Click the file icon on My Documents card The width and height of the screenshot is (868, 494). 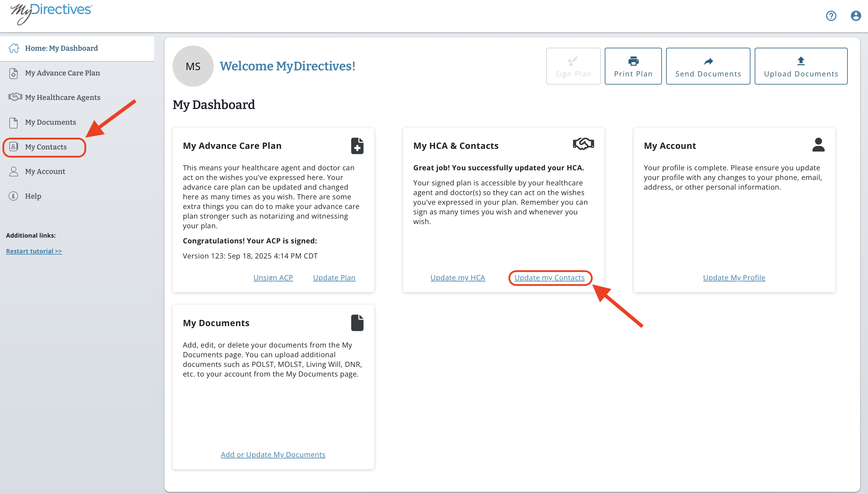point(357,323)
